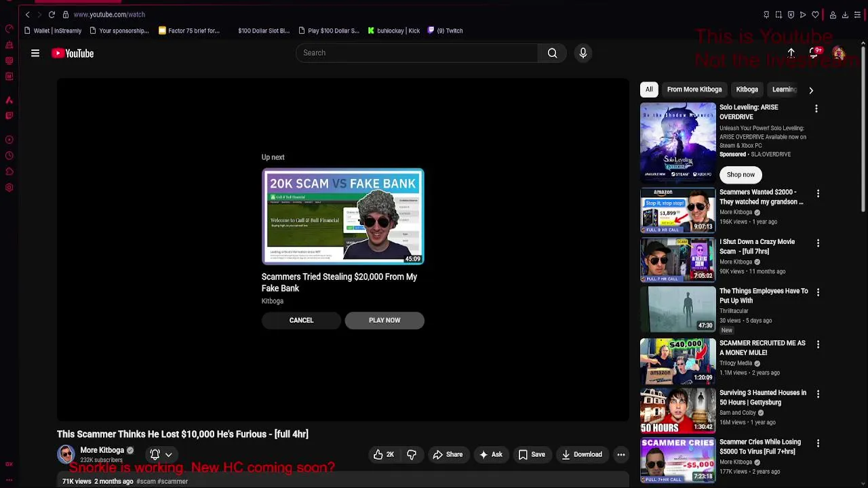Viewport: 868px width, 488px height.
Task: Open options for Scammer Recruited Me video
Action: pyautogui.click(x=818, y=344)
